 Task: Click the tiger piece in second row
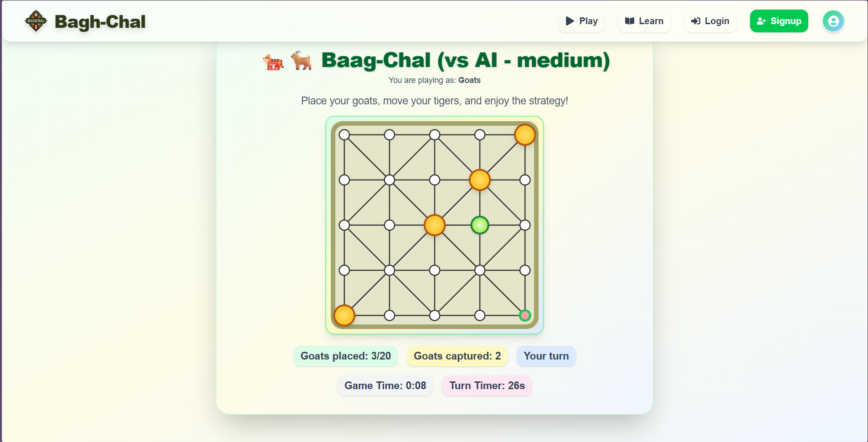point(480,180)
